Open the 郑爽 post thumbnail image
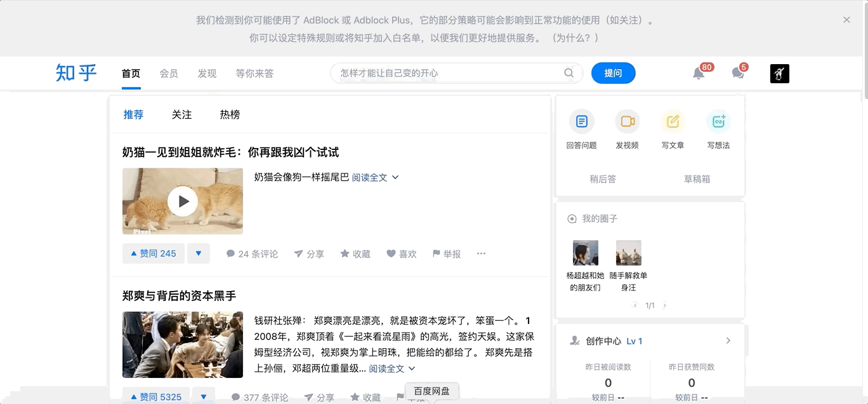Viewport: 868px width, 404px height. (183, 344)
